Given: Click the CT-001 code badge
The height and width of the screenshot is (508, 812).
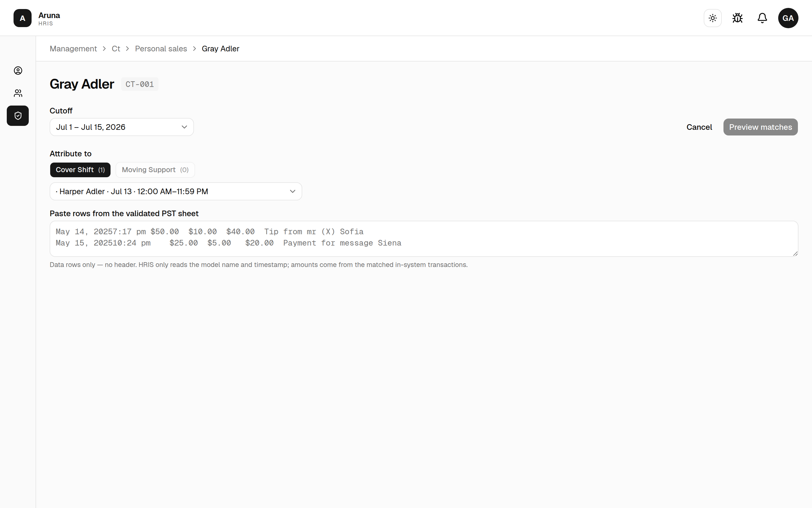Looking at the screenshot, I should [x=140, y=84].
